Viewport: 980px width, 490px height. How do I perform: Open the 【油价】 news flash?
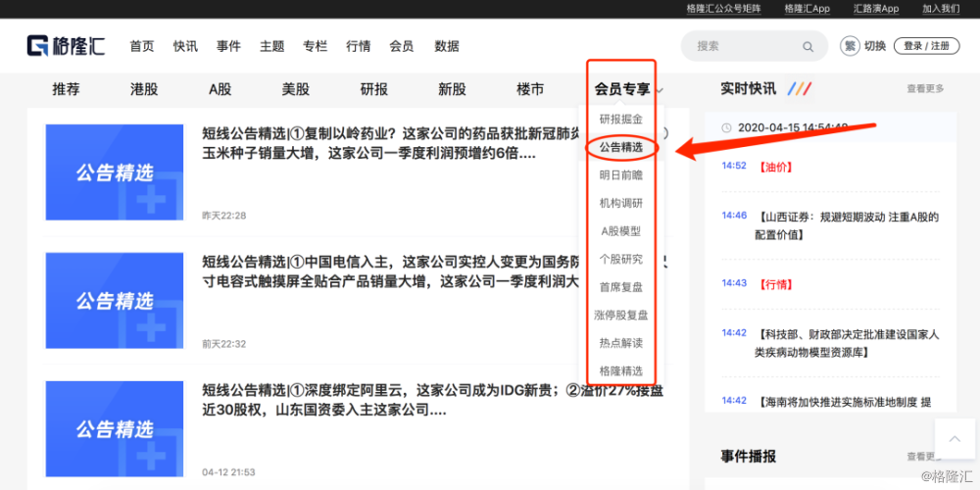[775, 167]
